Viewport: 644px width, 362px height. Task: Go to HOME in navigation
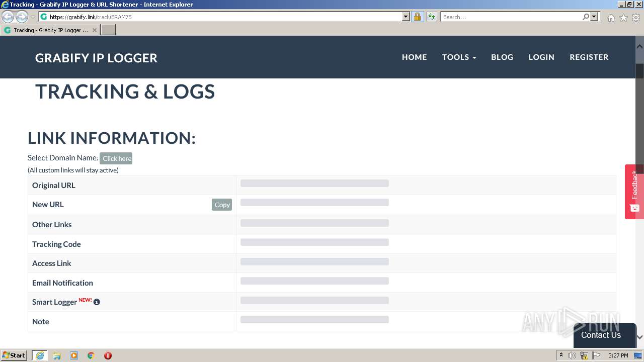[414, 57]
